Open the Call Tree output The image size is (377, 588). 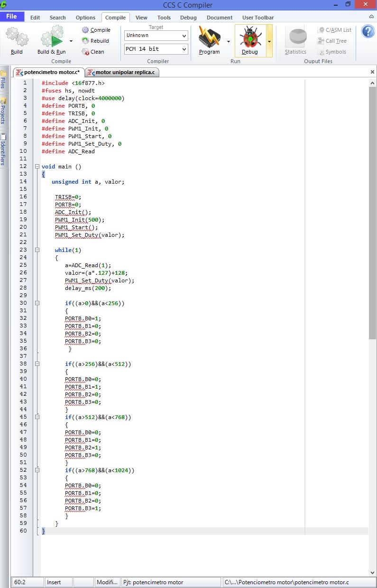[332, 41]
